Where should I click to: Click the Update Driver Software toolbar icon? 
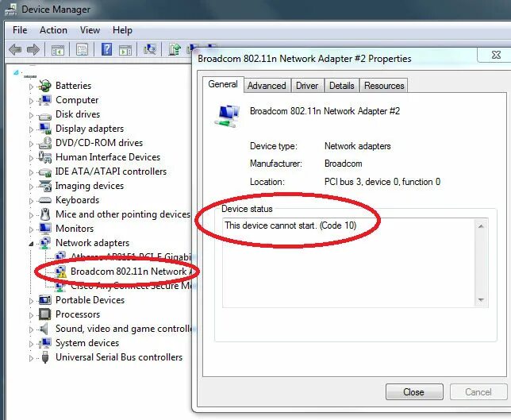175,49
